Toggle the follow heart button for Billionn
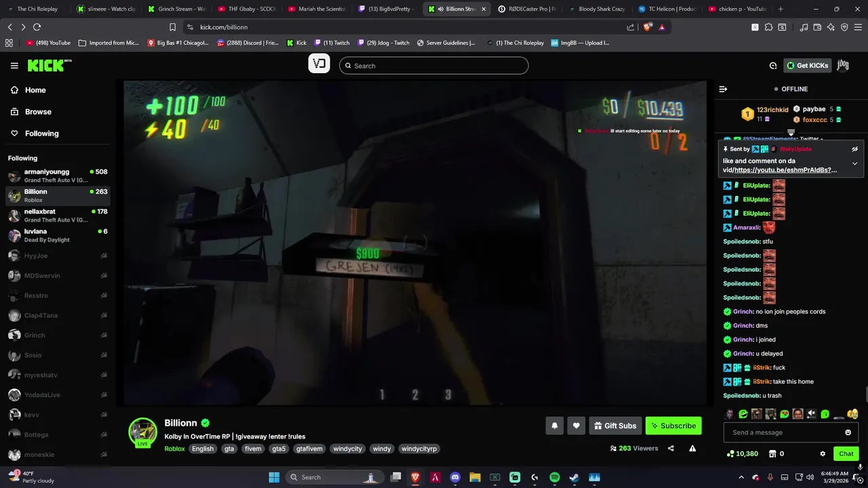This screenshot has height=488, width=868. point(576,426)
